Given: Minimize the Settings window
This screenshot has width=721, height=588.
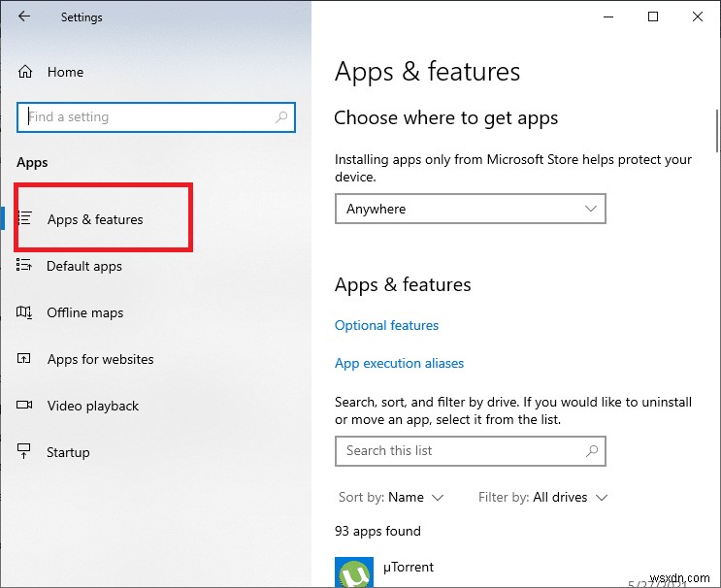Looking at the screenshot, I should point(608,17).
